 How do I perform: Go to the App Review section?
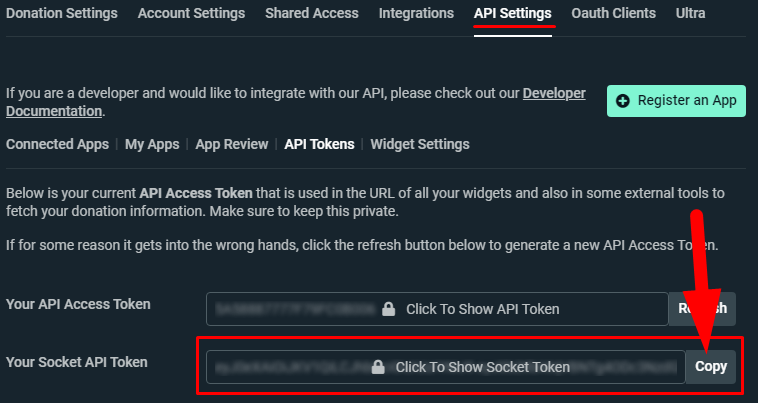pyautogui.click(x=232, y=144)
